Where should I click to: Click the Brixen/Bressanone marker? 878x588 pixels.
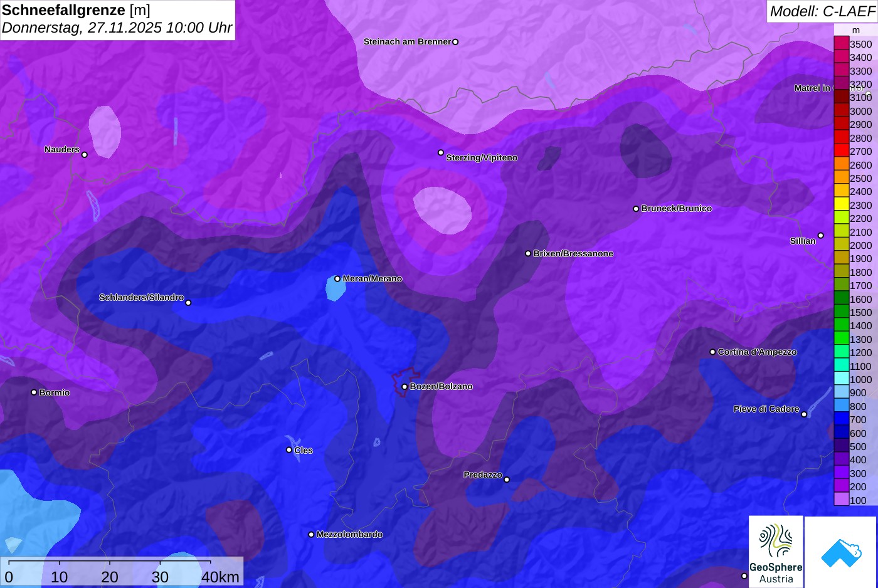pos(528,253)
